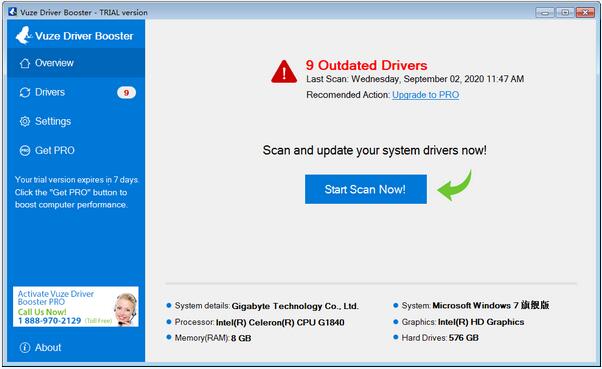Click the title bar application icon
602x369 pixels.
[12, 12]
